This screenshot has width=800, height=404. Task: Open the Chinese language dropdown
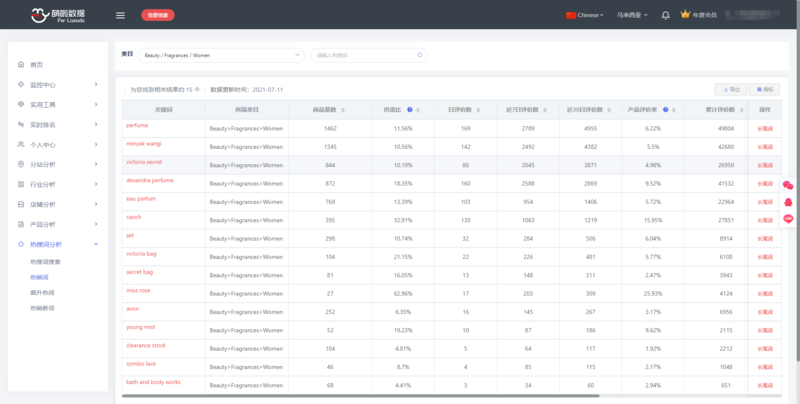[585, 15]
